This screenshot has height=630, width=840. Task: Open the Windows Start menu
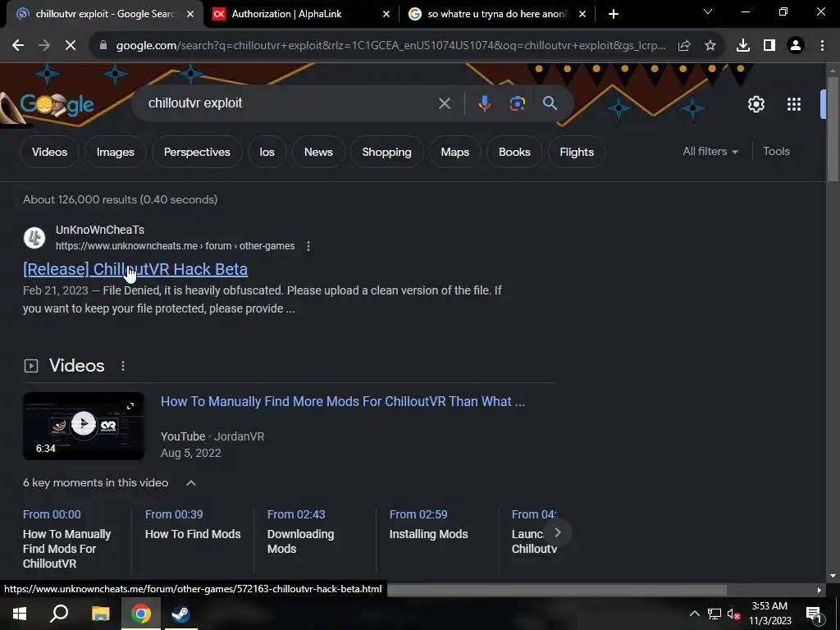(x=20, y=614)
